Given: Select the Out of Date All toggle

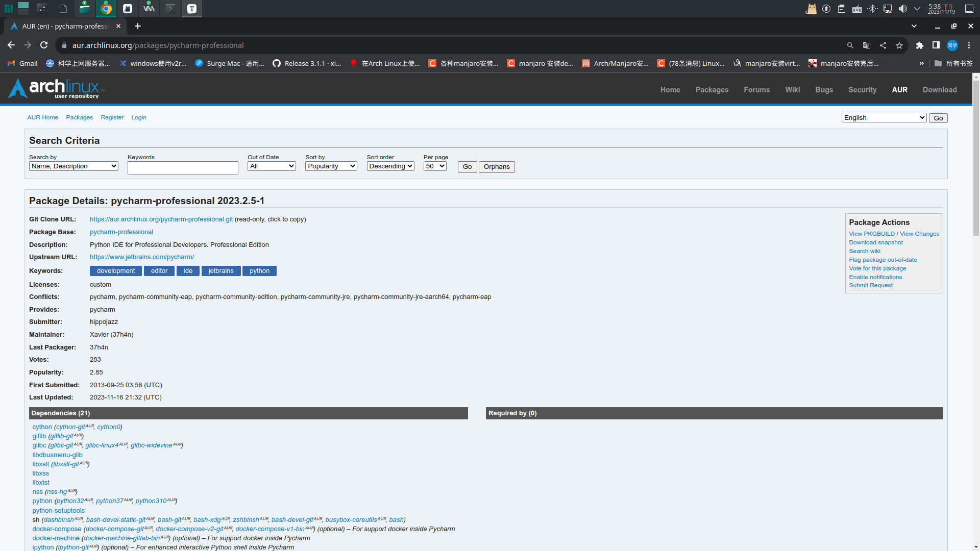Looking at the screenshot, I should pos(271,165).
